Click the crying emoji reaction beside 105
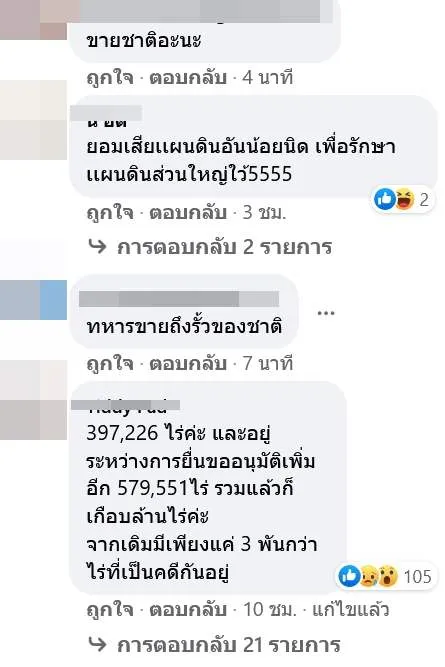445x667 pixels. [x=368, y=576]
